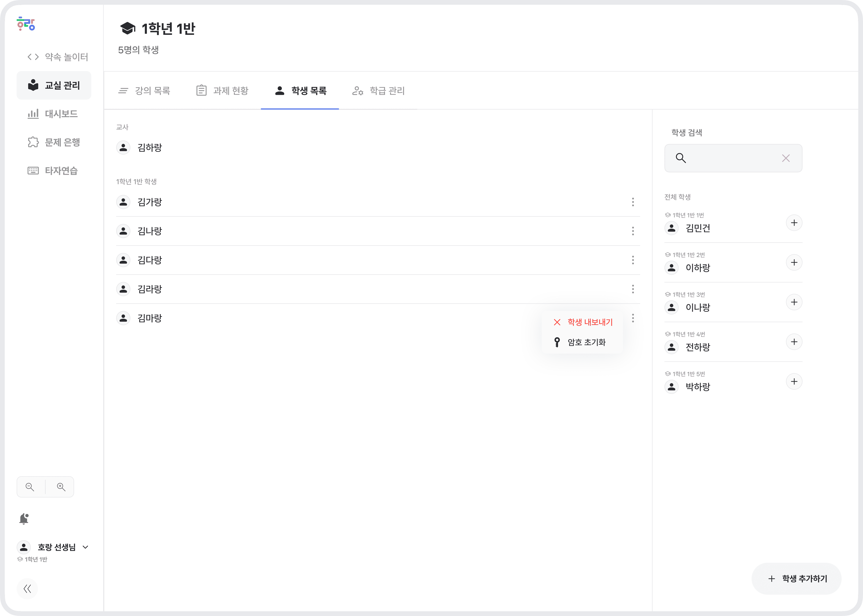Switch to 강의 목록 tab
This screenshot has width=863, height=616.
pos(145,91)
